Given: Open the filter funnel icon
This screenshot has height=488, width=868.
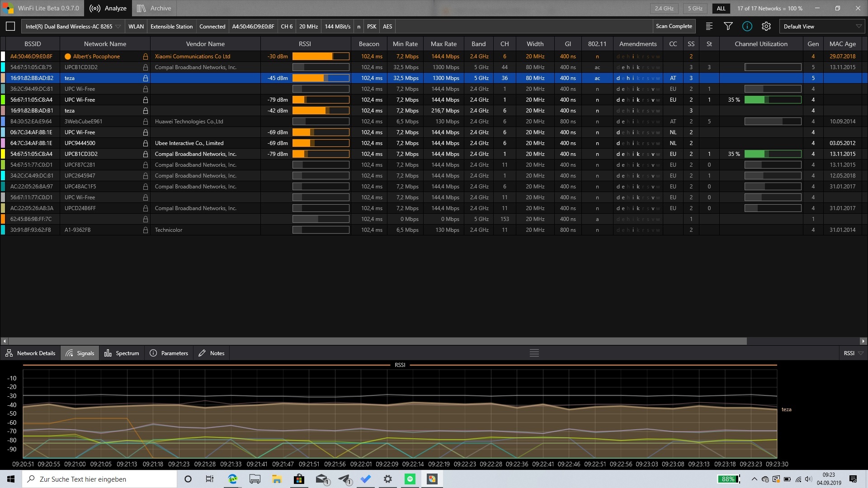Looking at the screenshot, I should point(728,27).
